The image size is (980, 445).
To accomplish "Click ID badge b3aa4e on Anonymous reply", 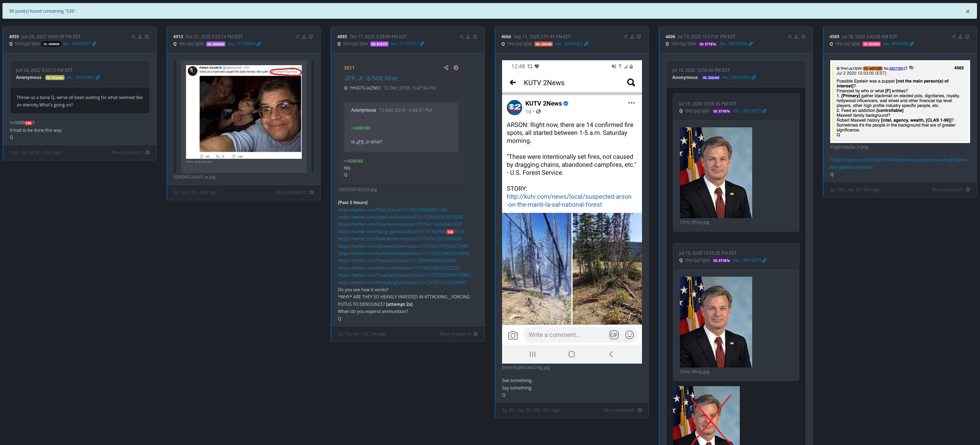I will point(55,78).
